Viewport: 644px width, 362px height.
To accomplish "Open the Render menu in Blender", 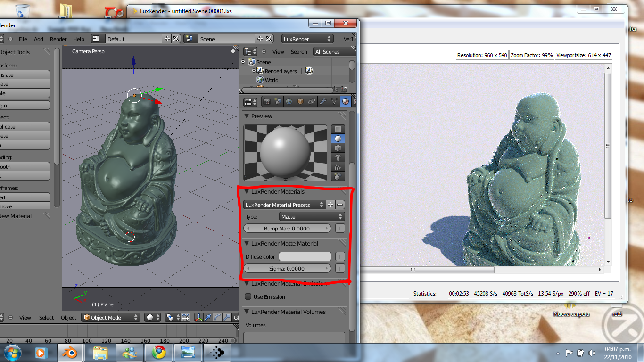I will point(58,39).
